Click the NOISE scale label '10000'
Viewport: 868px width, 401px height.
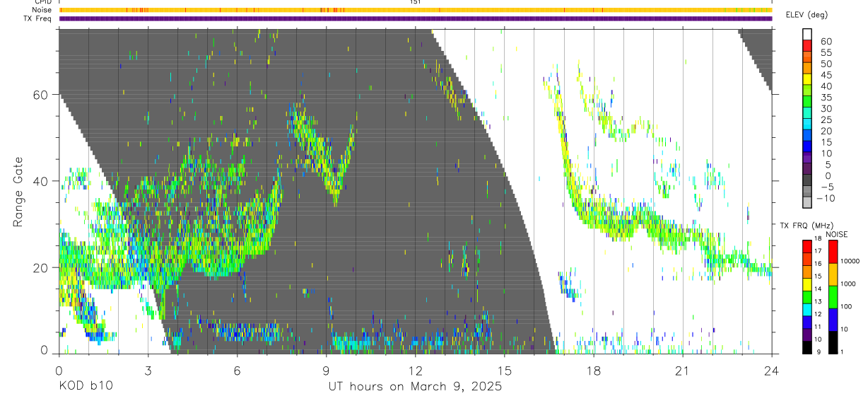click(x=849, y=261)
